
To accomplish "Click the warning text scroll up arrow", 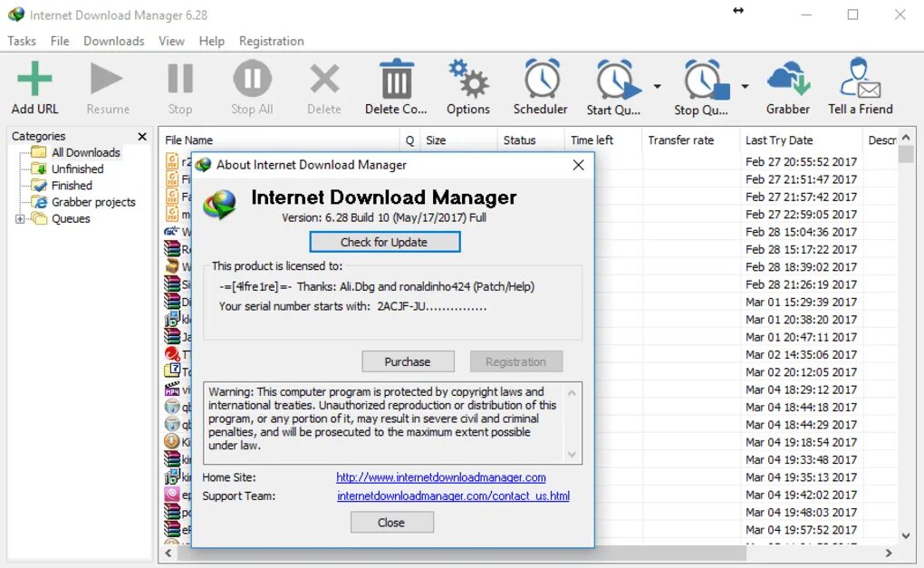I will tap(572, 392).
